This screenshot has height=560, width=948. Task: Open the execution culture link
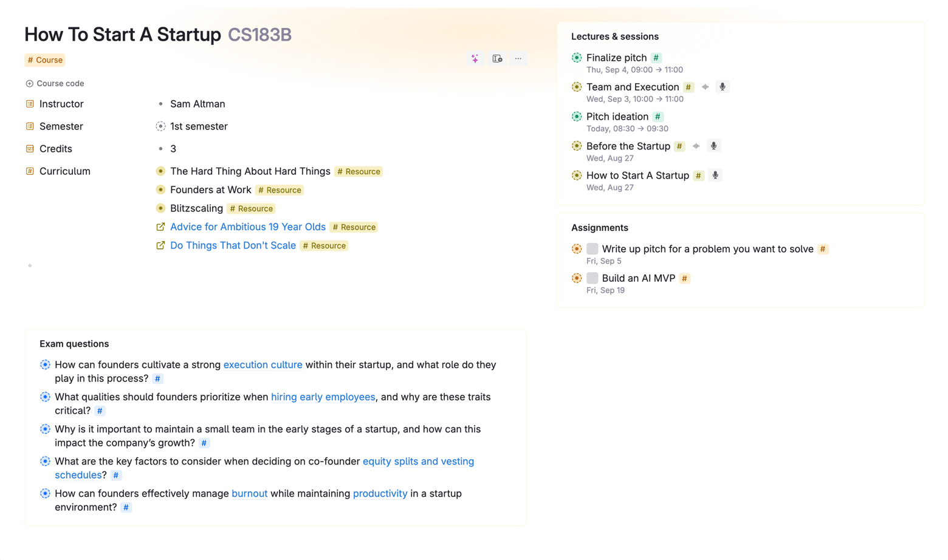[263, 365]
